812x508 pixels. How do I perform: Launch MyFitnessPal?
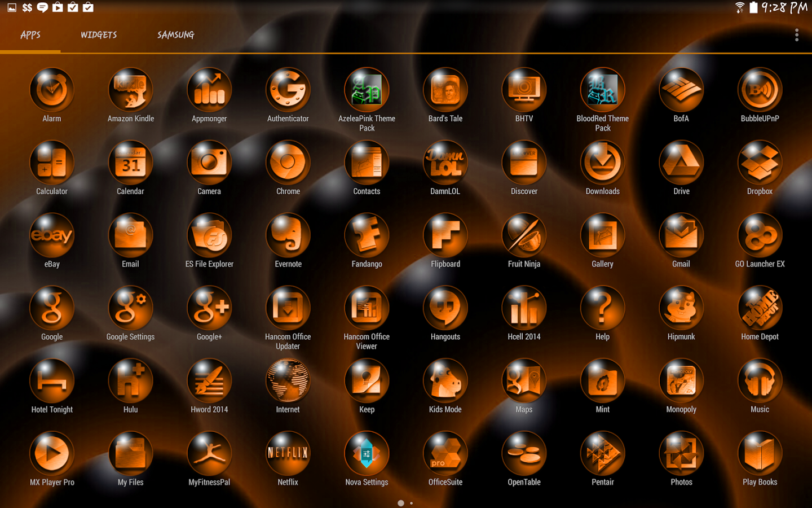point(209,453)
